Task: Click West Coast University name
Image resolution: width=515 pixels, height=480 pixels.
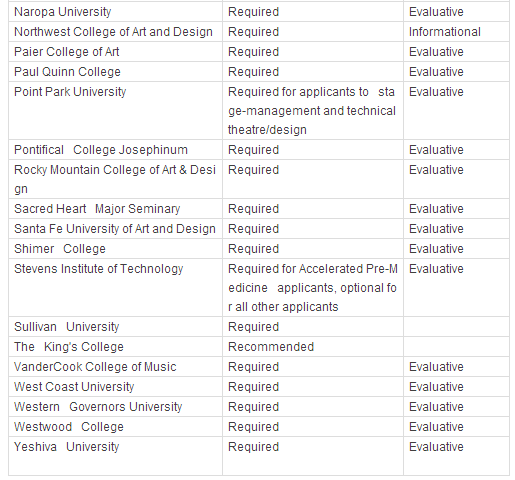Action: [74, 387]
